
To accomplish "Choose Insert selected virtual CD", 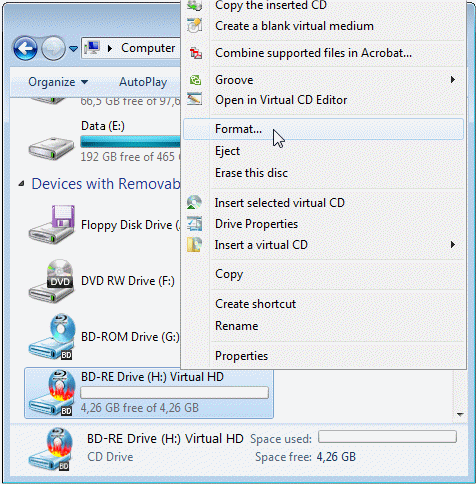I will (x=279, y=203).
